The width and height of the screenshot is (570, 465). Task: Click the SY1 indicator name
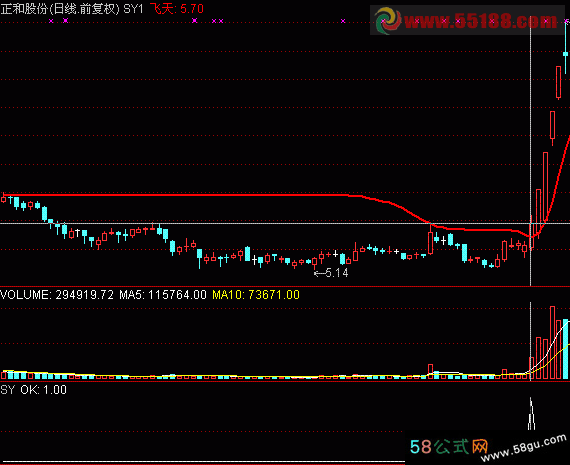133,9
